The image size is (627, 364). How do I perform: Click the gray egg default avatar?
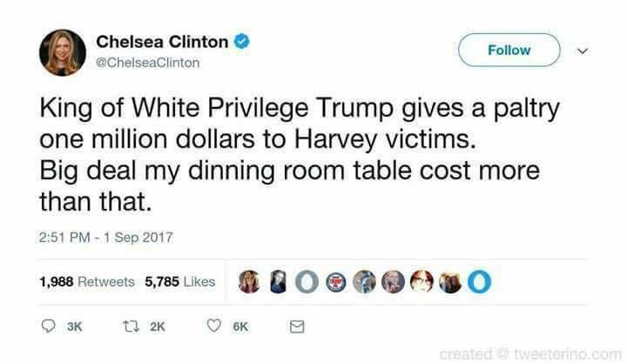(x=307, y=282)
